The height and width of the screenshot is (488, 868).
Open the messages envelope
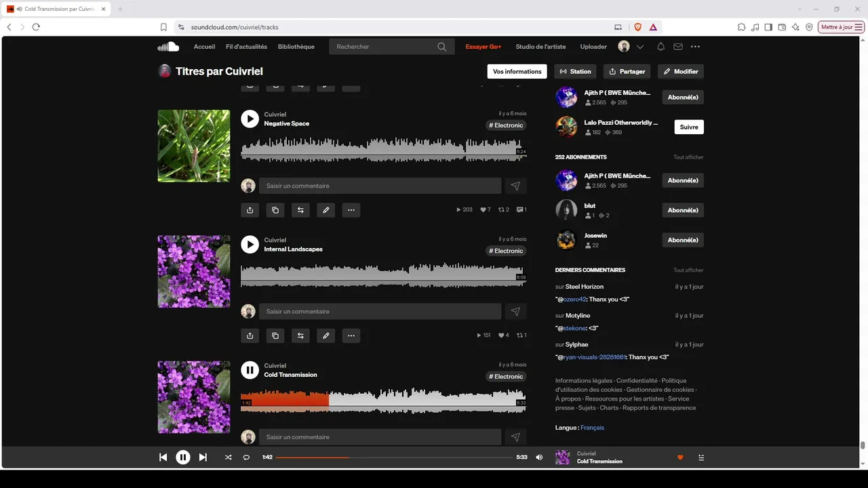678,47
